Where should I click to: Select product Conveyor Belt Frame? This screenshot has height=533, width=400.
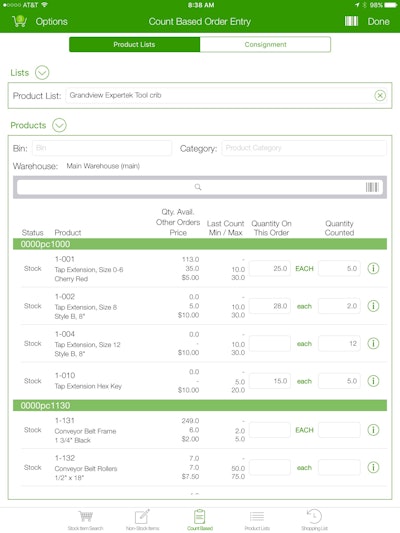click(85, 431)
